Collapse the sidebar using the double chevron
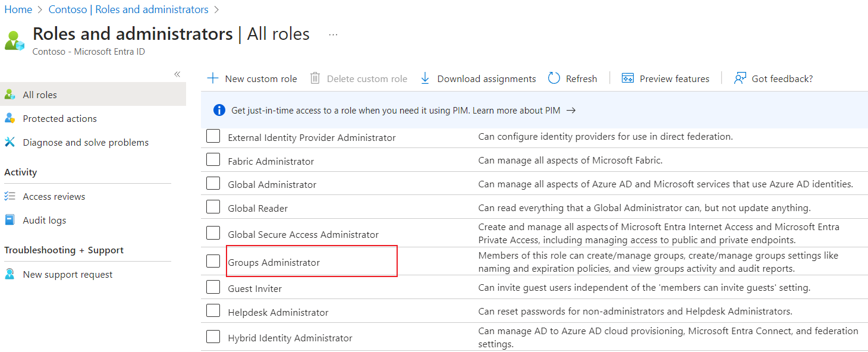Screen dimensions: 868x352 tap(177, 74)
